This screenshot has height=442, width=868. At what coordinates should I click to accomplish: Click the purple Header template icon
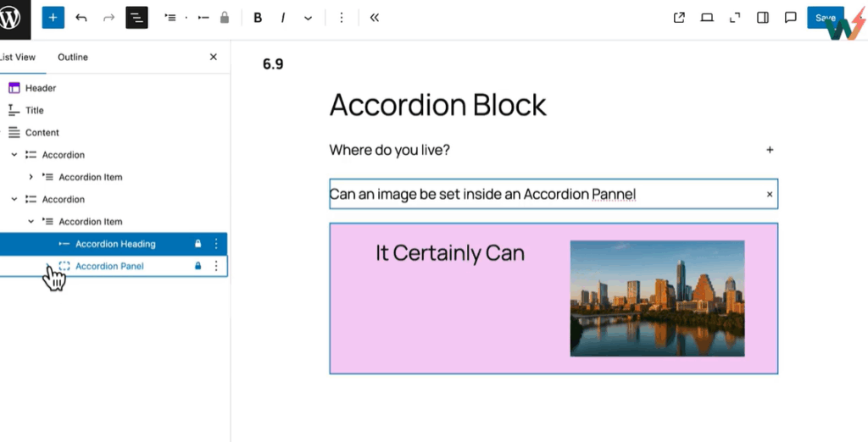coord(14,88)
